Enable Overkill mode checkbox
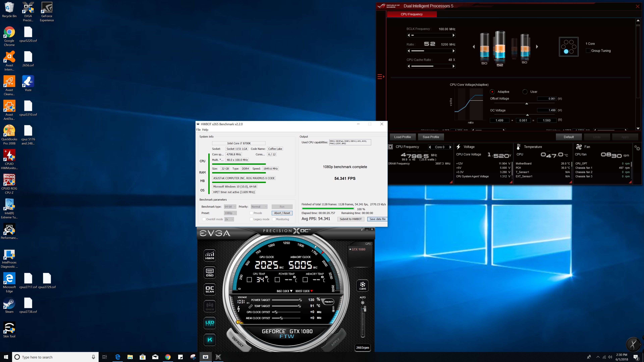This screenshot has width=644, height=362. 204,219
